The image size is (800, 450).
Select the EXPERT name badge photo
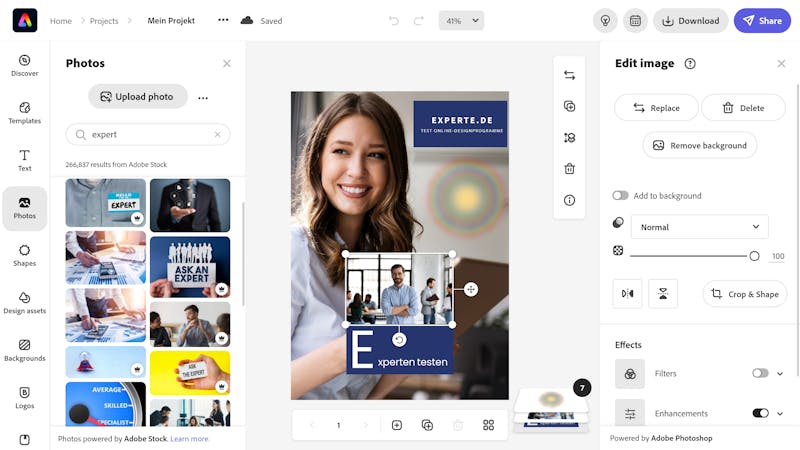106,203
